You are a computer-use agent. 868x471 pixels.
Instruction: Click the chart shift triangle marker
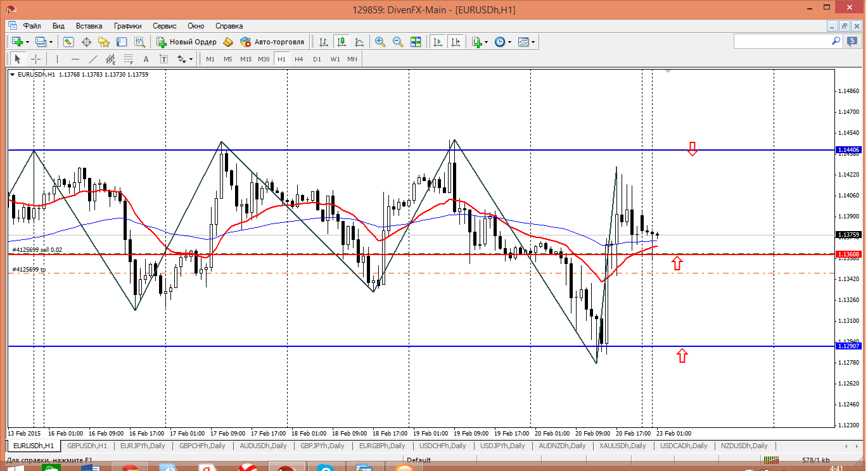[x=668, y=72]
